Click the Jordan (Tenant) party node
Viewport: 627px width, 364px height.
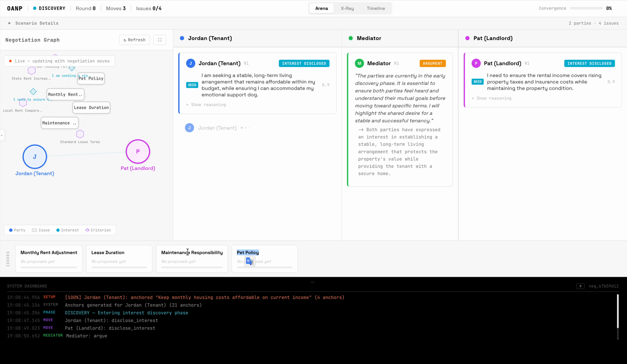click(x=35, y=157)
